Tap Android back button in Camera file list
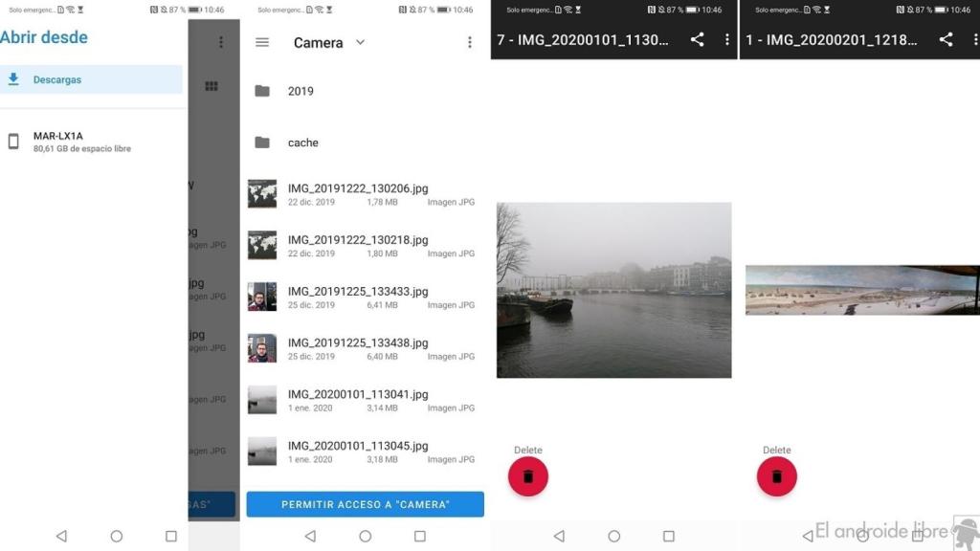The image size is (980, 551). tap(309, 537)
